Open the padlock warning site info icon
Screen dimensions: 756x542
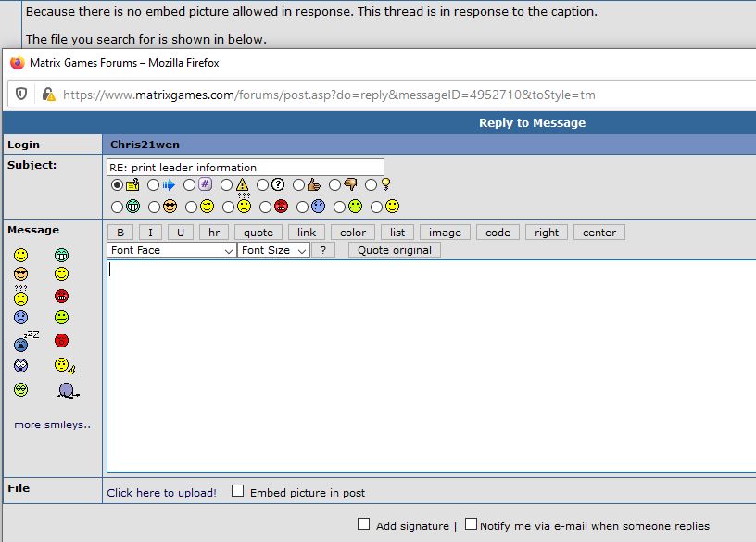(48, 94)
